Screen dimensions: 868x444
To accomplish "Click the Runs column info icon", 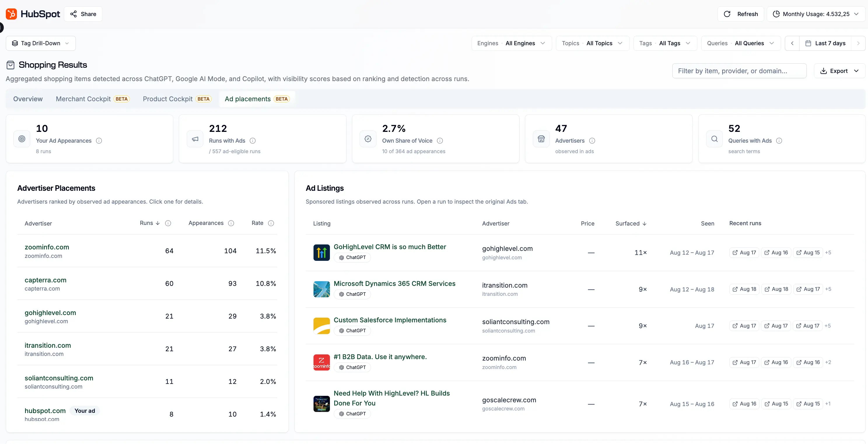I will (168, 223).
